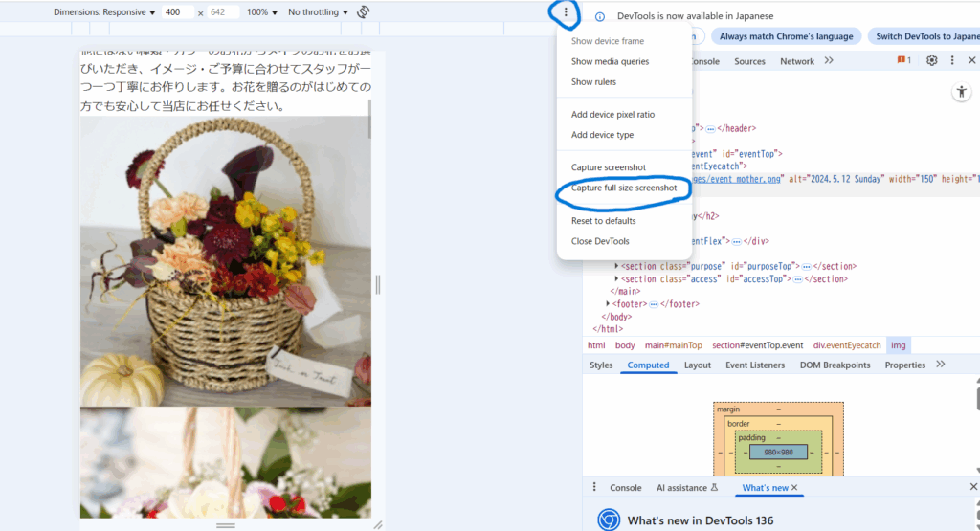Expand the footer element in the DOM tree
This screenshot has width=980, height=531.
[609, 304]
